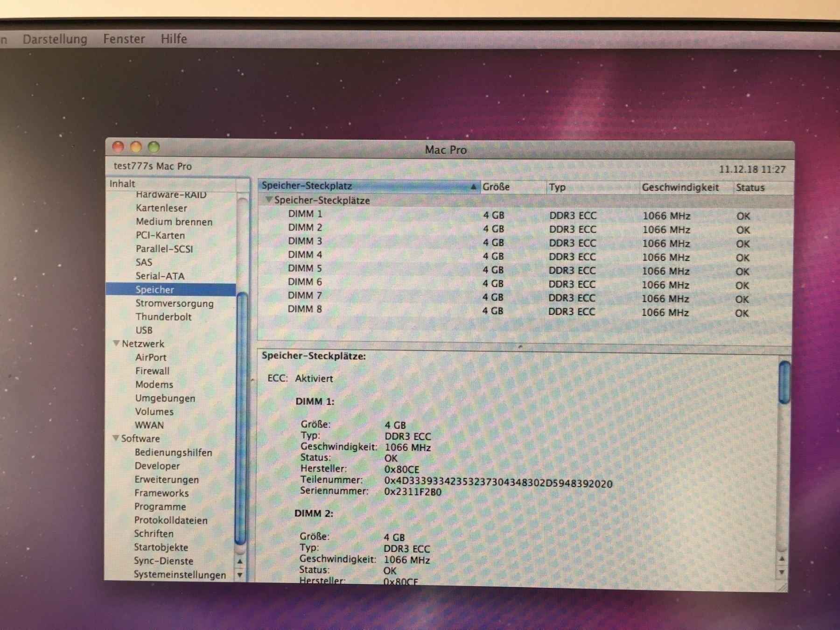Open the Hilfe menu
This screenshot has width=840, height=630.
click(x=174, y=39)
